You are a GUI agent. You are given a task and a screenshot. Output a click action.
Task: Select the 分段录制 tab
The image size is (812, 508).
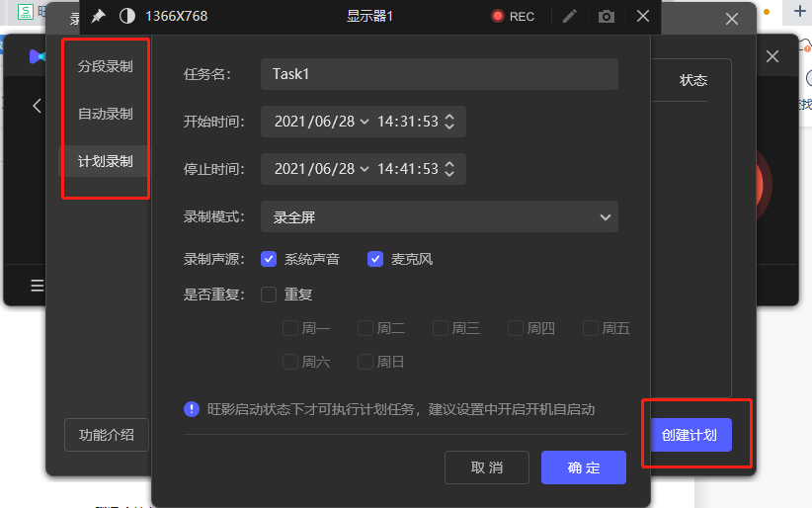[x=106, y=66]
